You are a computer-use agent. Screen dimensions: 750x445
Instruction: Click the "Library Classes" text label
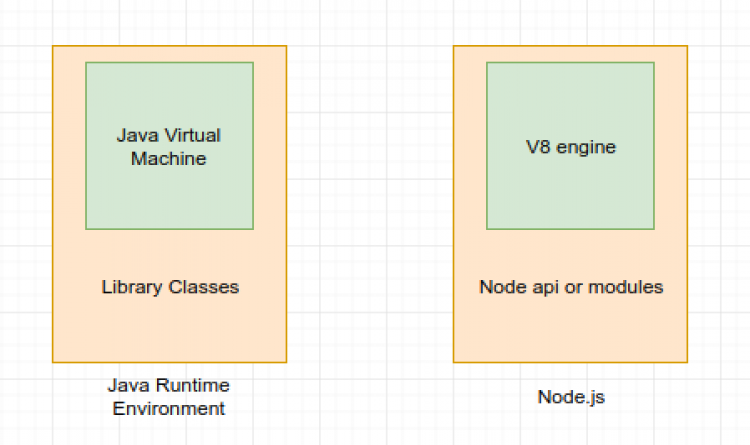pyautogui.click(x=170, y=287)
